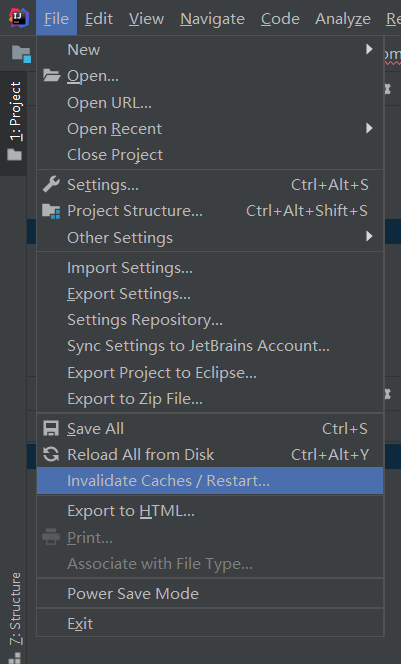
Task: Click the Settings wrench icon
Action: [x=51, y=185]
